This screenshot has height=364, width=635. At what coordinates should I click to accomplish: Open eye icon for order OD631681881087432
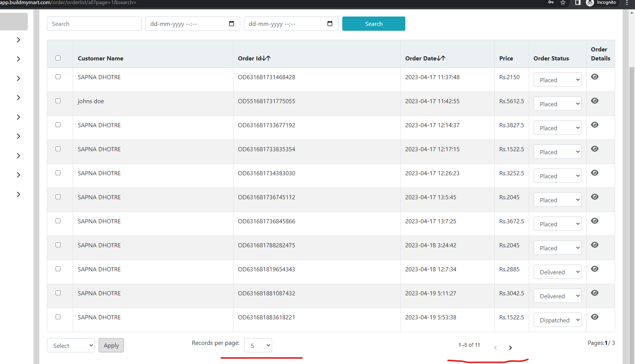coord(594,293)
